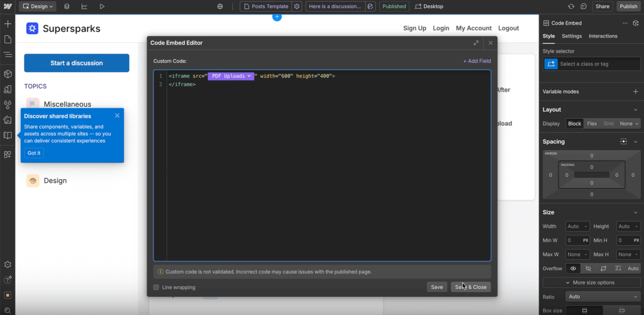Open the Pages panel icon
The height and width of the screenshot is (315, 644).
click(x=8, y=39)
